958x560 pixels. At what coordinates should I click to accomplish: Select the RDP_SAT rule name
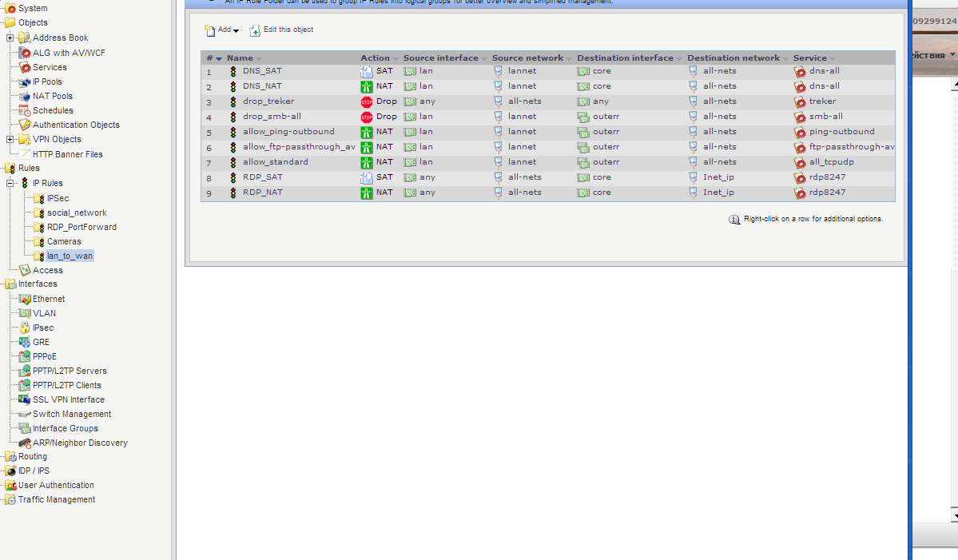(263, 177)
